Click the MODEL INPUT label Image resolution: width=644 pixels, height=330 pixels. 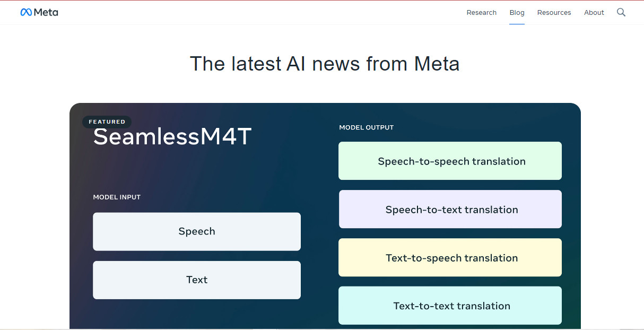pyautogui.click(x=117, y=197)
